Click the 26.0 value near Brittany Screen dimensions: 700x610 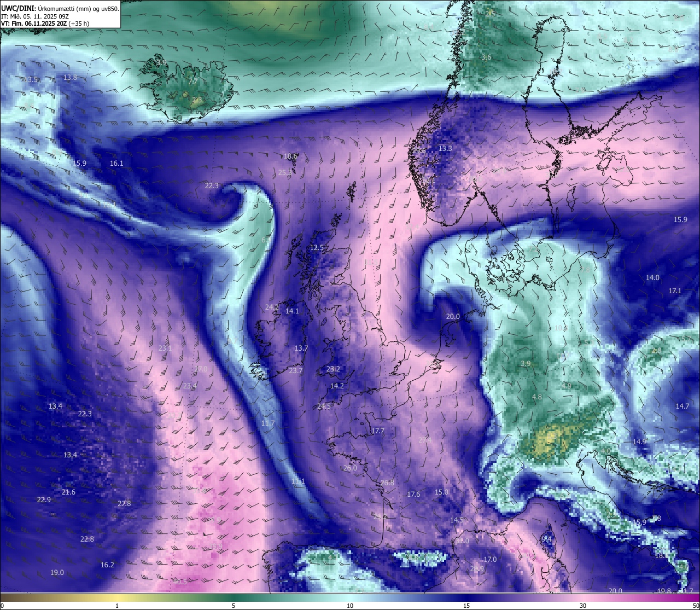(350, 468)
